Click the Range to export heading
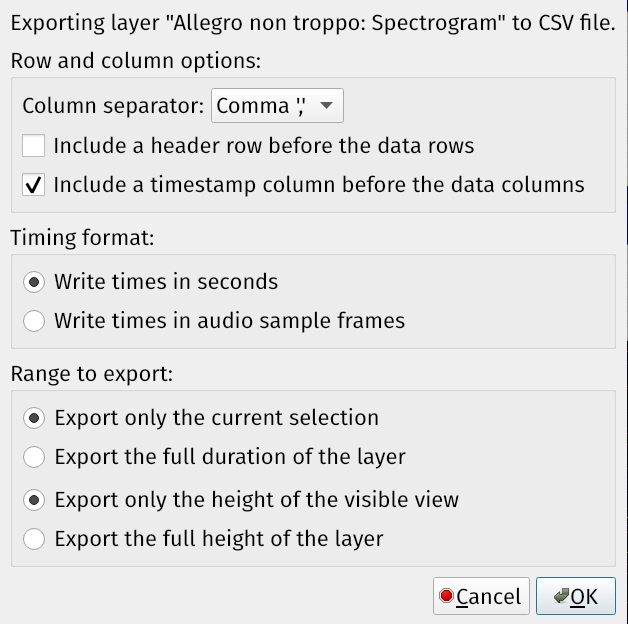 pyautogui.click(x=92, y=374)
